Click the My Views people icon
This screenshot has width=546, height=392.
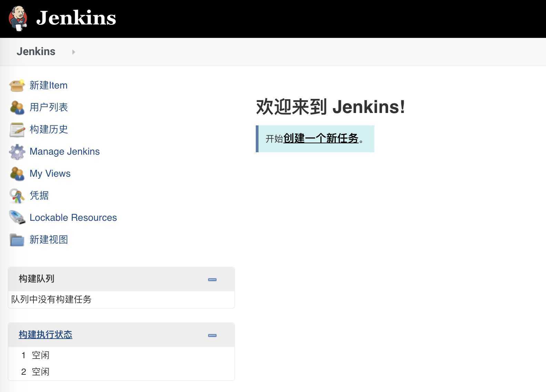coord(17,174)
